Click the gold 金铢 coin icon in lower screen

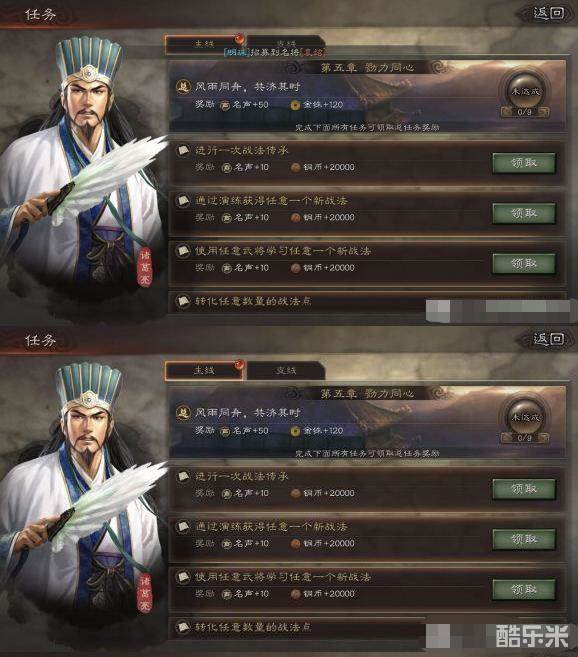coord(295,431)
